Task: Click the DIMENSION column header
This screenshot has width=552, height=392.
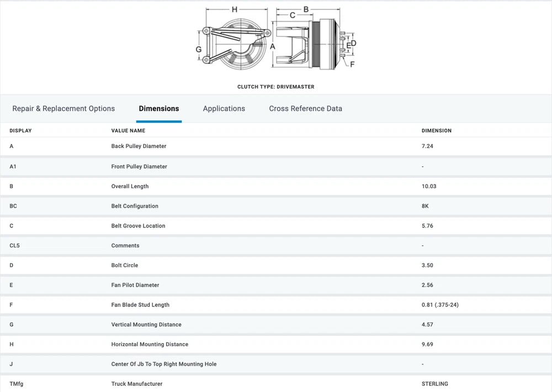Action: point(436,131)
